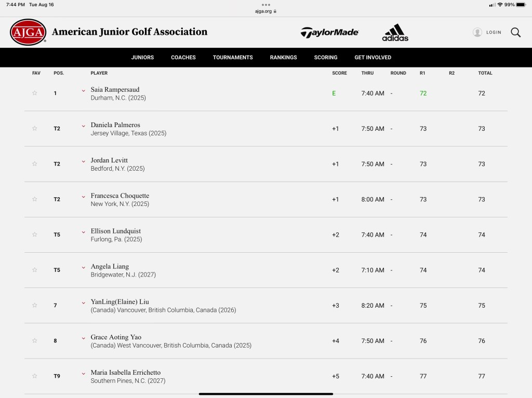Favorite Saia Rampersaud with star
Image resolution: width=532 pixels, height=398 pixels.
coord(35,93)
